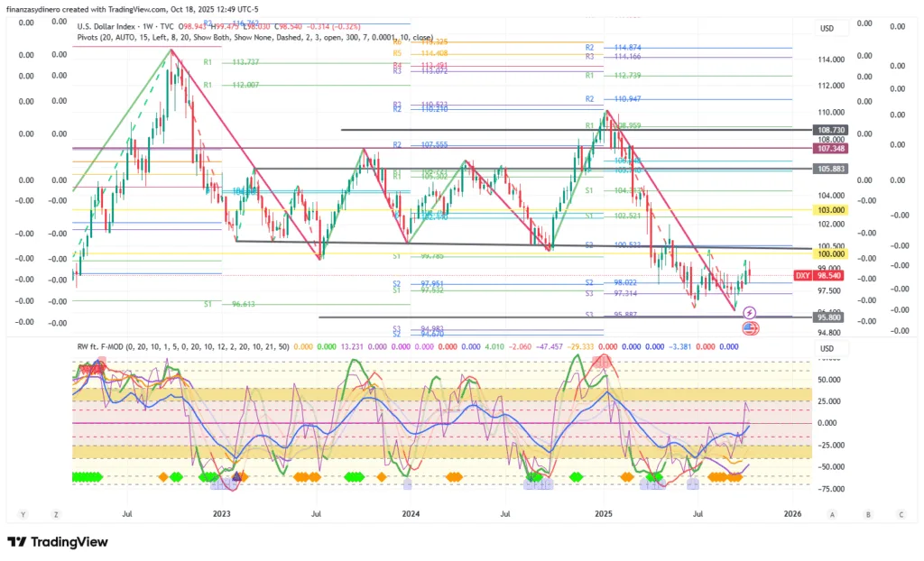Viewport: 924px width, 561px height.
Task: Click the A scale button at bottom right
Action: pos(833,514)
